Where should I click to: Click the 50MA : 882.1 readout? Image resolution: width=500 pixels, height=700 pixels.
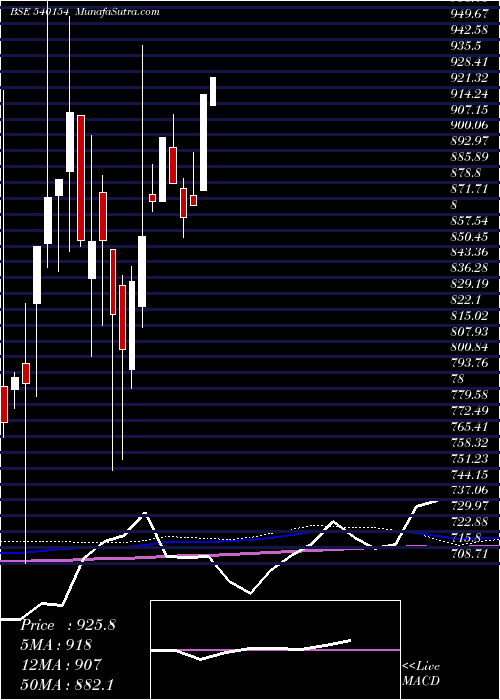click(67, 684)
